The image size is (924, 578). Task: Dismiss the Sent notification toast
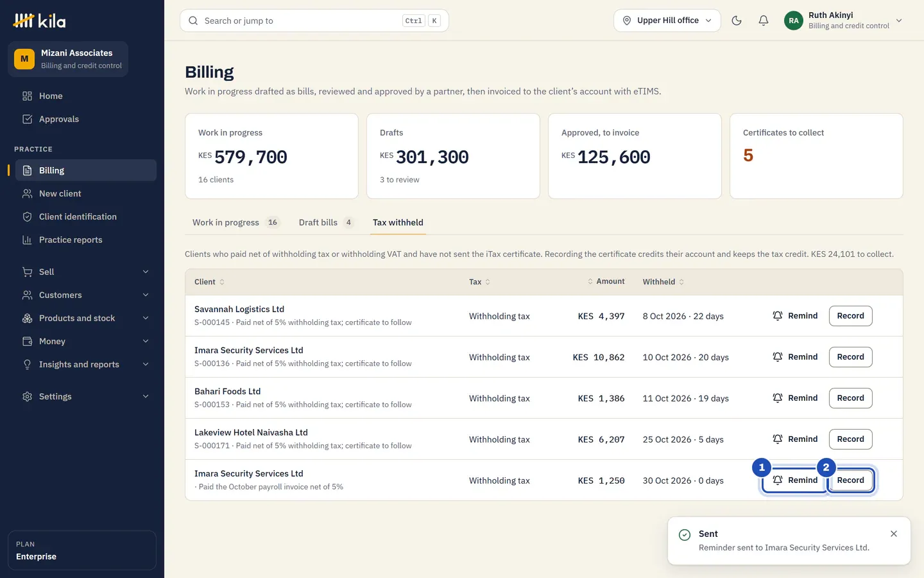point(894,534)
